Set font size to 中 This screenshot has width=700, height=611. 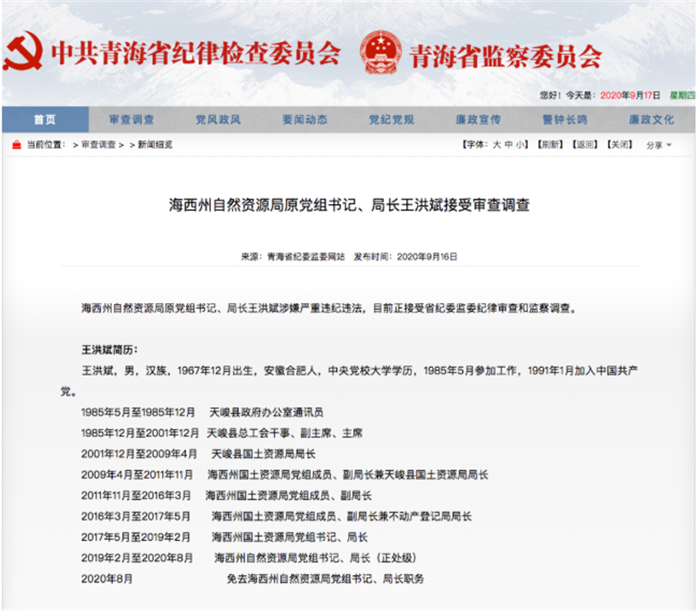(x=509, y=145)
